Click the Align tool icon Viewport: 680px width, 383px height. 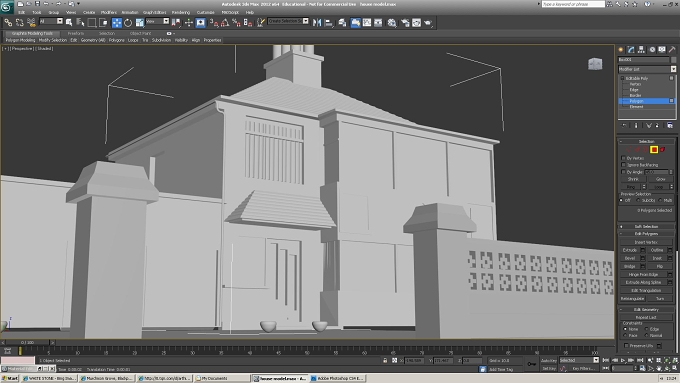pyautogui.click(x=329, y=23)
